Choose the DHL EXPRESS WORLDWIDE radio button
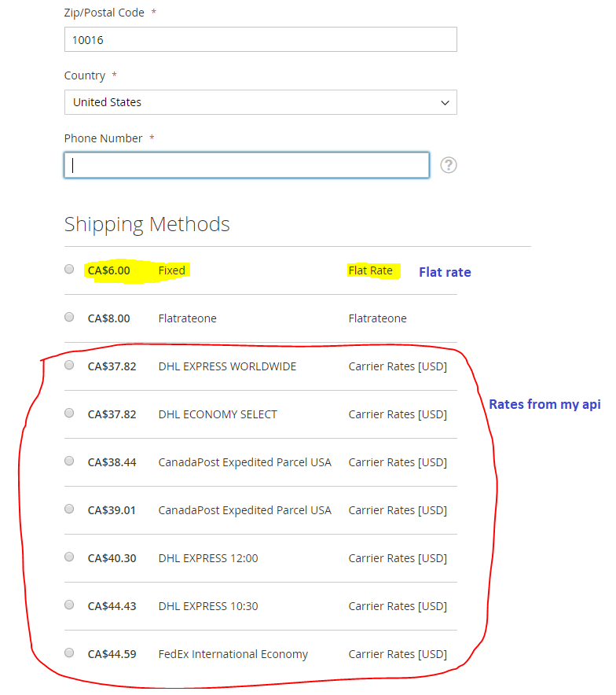616x695 pixels. point(69,365)
